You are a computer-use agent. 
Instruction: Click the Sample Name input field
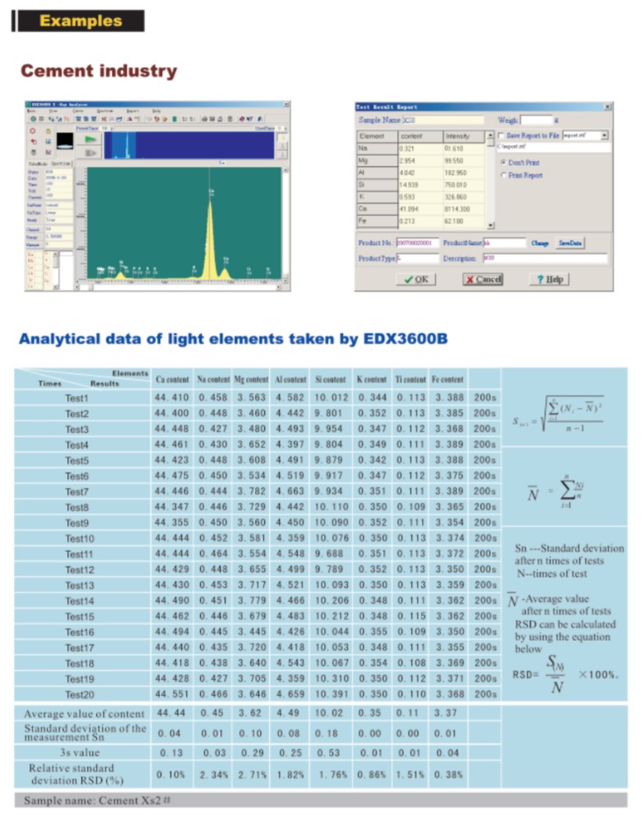[443, 120]
